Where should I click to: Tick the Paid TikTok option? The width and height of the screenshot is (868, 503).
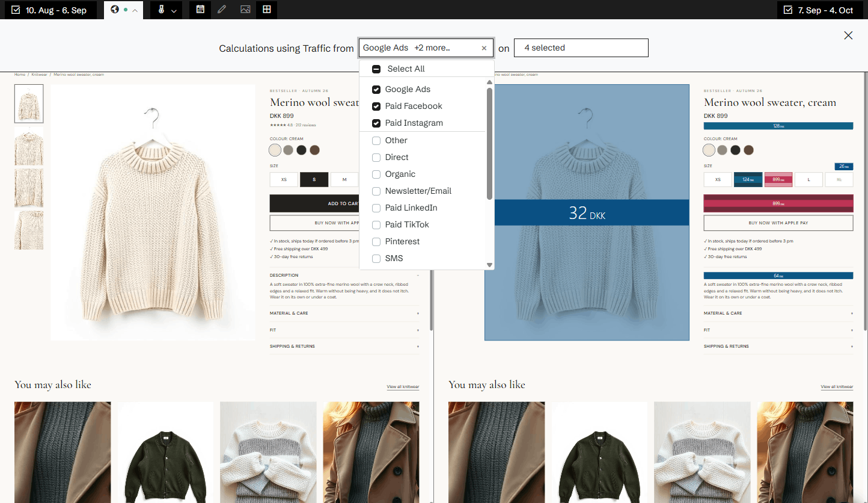376,225
